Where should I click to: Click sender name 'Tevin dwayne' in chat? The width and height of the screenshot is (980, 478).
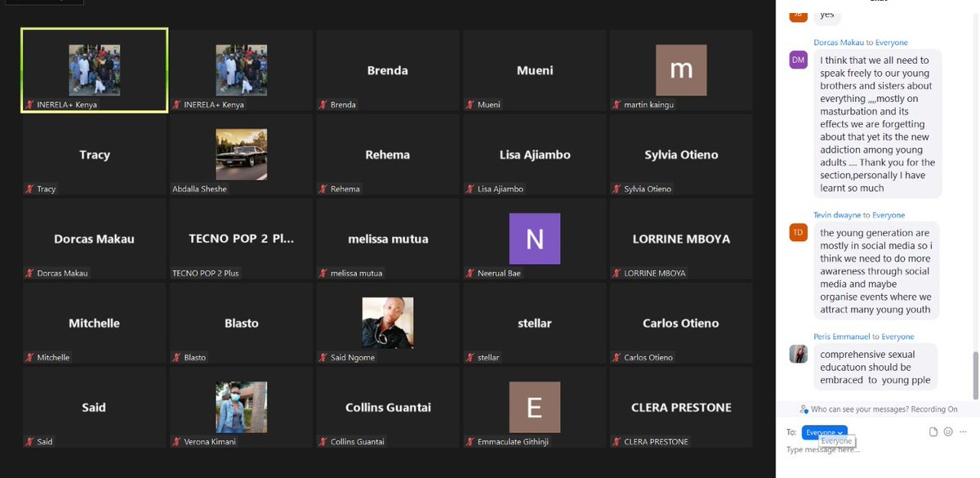(837, 215)
